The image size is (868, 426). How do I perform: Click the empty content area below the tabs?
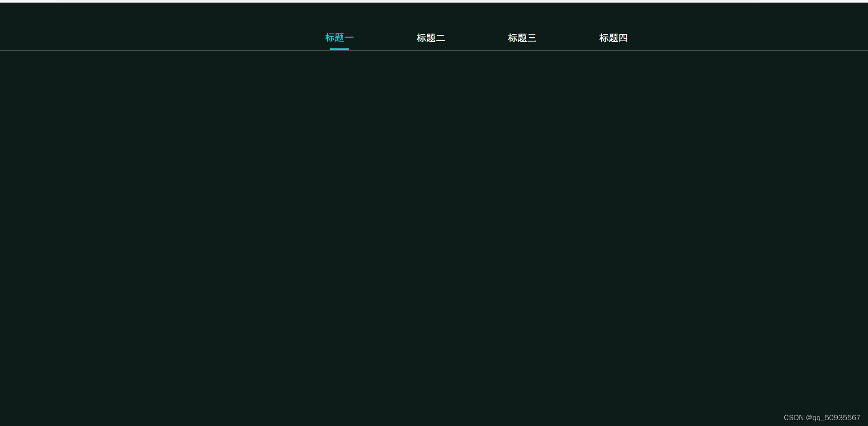(x=434, y=226)
